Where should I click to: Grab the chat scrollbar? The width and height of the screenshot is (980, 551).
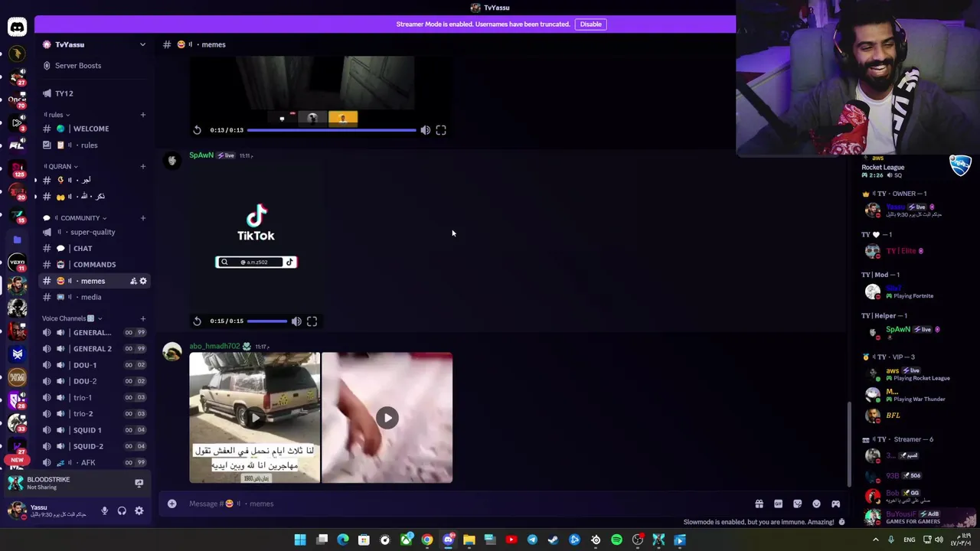848,443
